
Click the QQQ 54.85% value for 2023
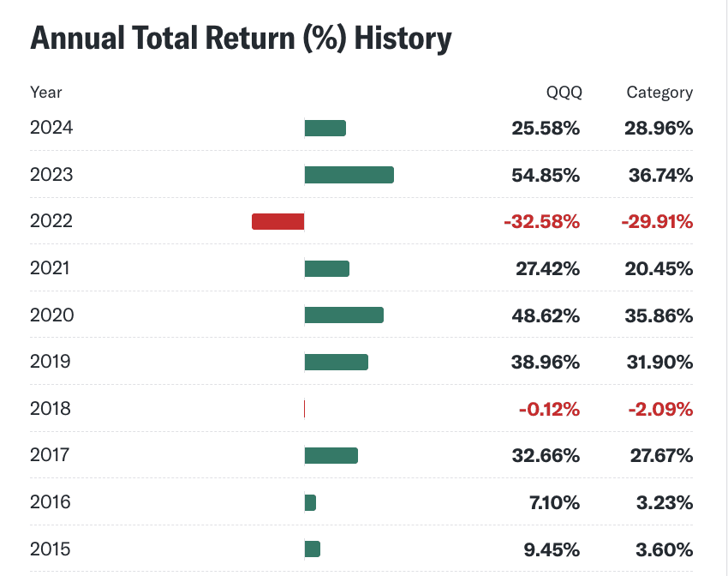[x=546, y=175]
